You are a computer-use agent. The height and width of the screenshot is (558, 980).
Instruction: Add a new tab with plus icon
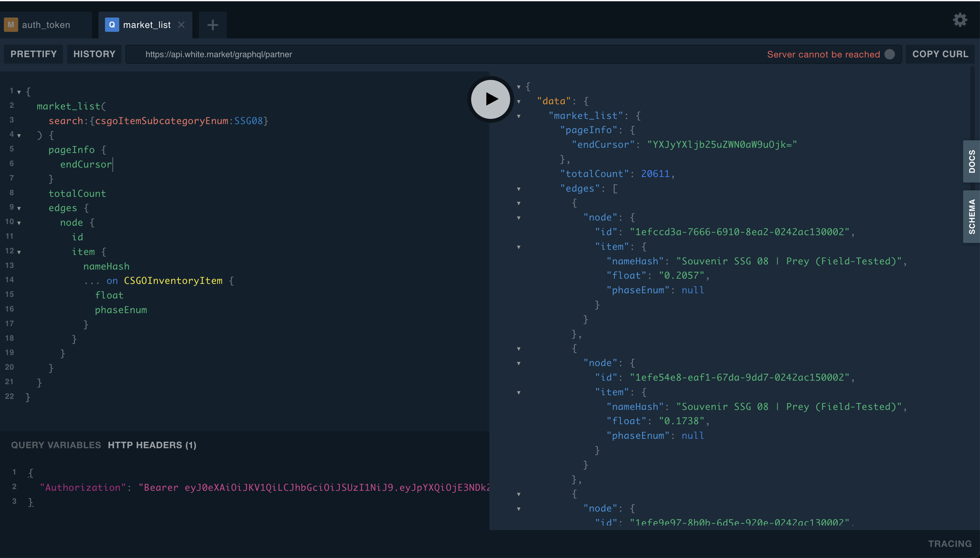[213, 25]
